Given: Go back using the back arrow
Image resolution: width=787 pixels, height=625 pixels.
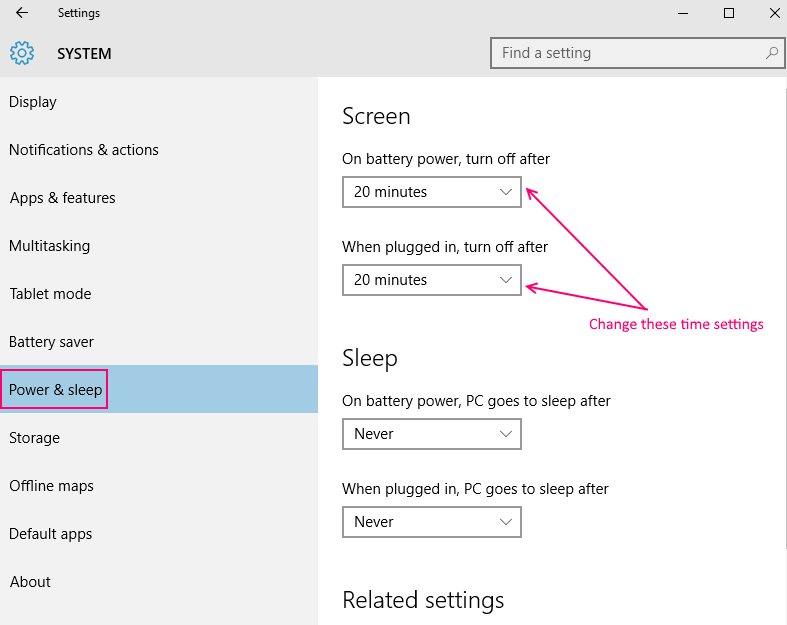Looking at the screenshot, I should 22,13.
